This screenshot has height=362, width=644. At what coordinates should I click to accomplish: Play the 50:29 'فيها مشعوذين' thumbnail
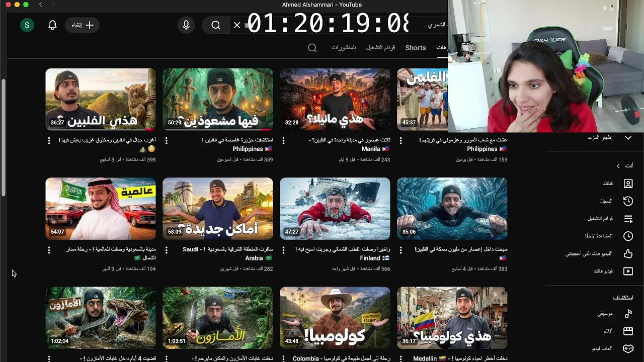[x=218, y=100]
